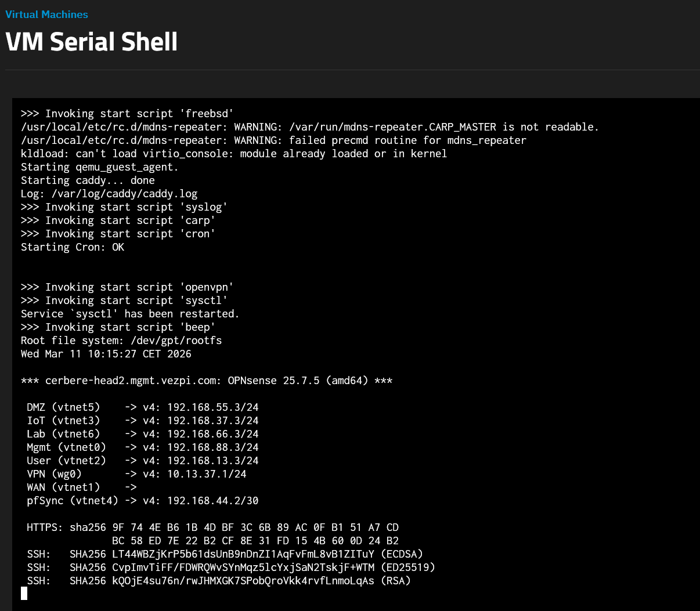The width and height of the screenshot is (700, 611).
Task: Click the User (vtnet2) interface line
Action: [x=66, y=461]
